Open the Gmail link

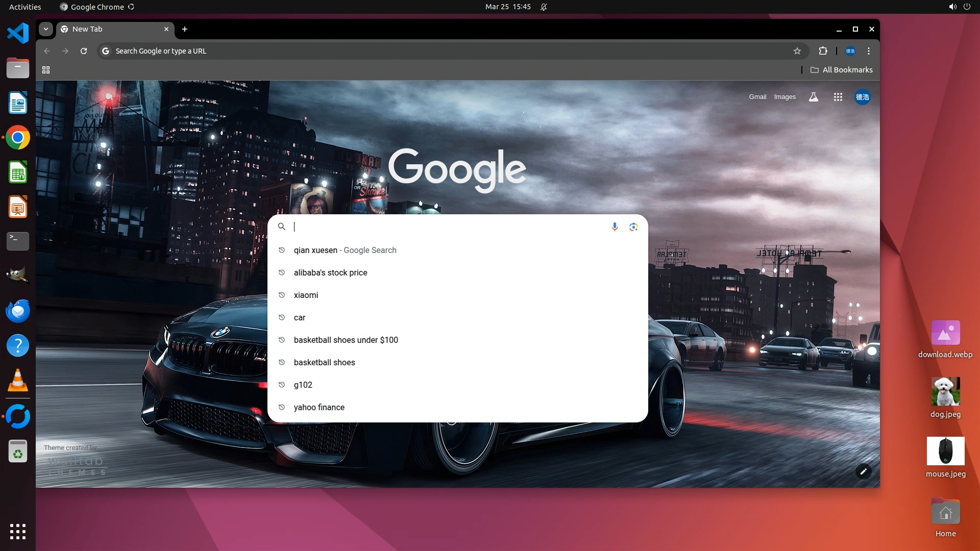[757, 97]
